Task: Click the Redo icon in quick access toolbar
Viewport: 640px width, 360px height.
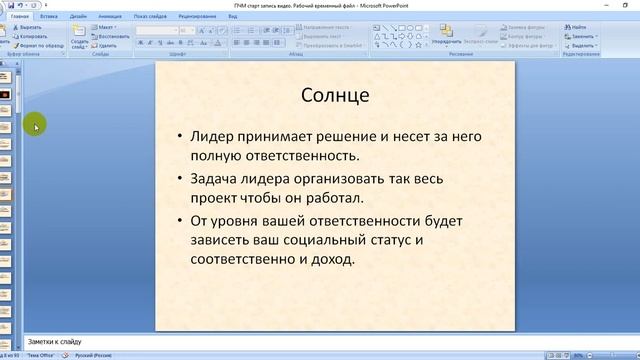Action: 34,6
